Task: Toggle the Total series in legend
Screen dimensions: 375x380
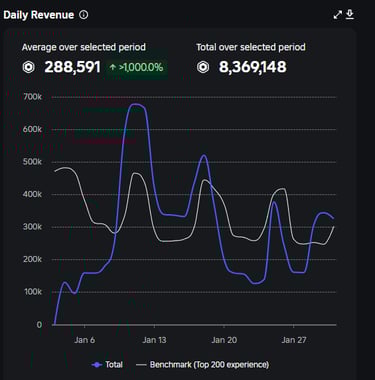Action: tap(107, 365)
